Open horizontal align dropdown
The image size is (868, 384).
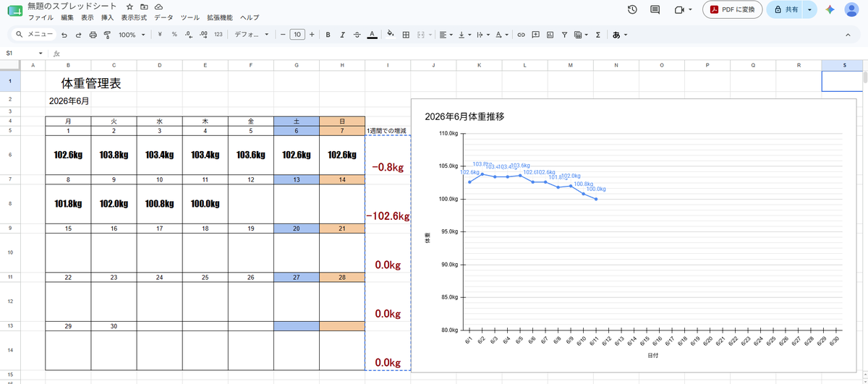tap(446, 34)
